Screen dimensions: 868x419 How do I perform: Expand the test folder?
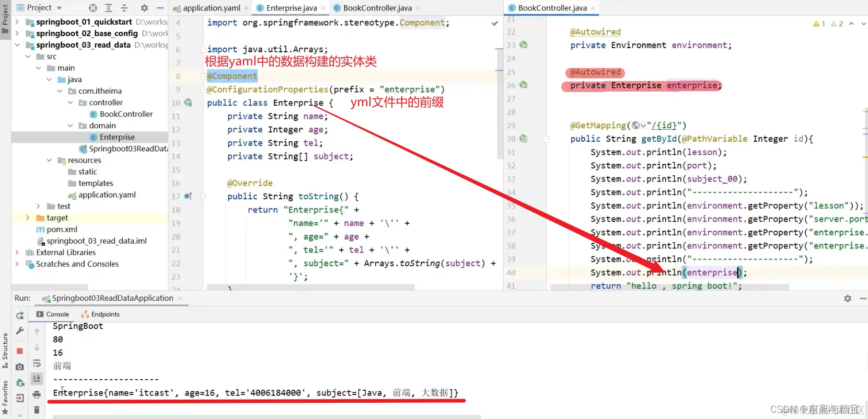[38, 206]
